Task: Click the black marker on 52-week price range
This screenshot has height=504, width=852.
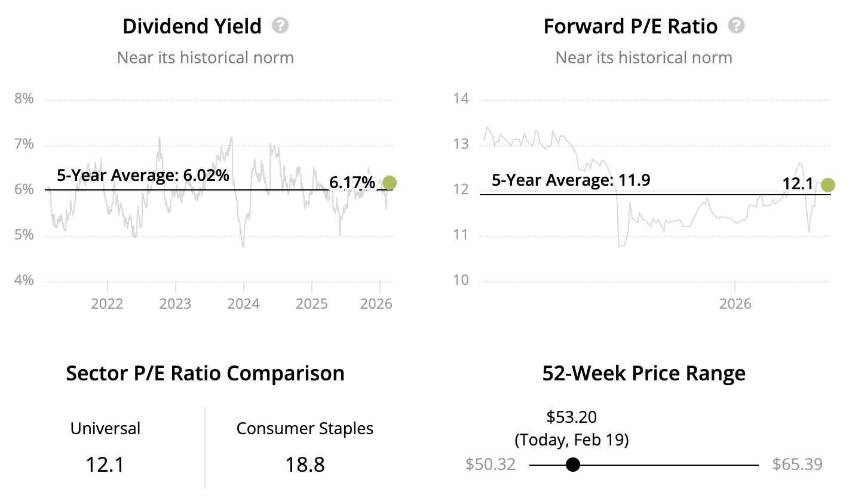Action: (572, 464)
